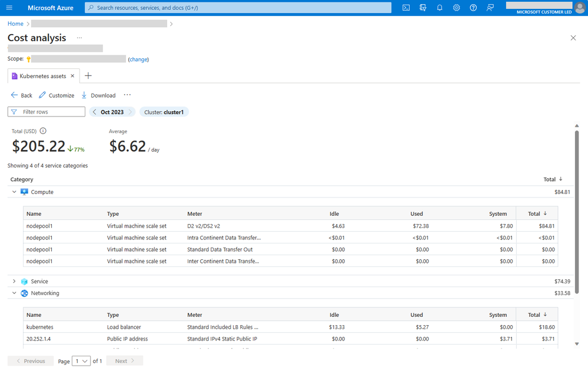Collapse the Networking category
The image size is (588, 371).
pyautogui.click(x=14, y=293)
